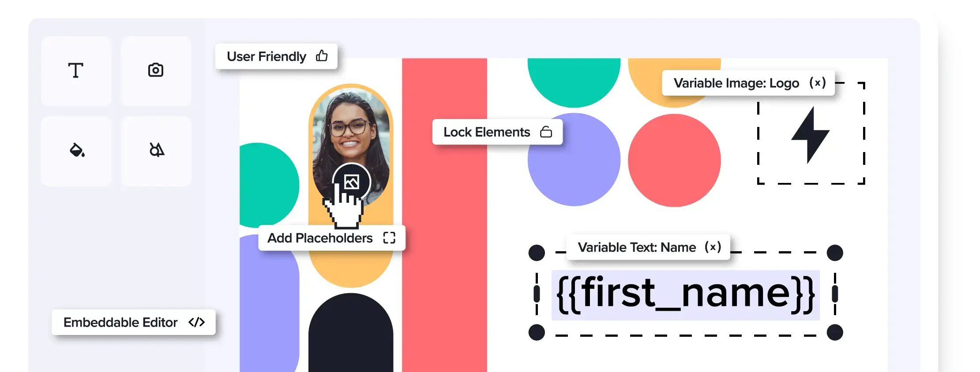This screenshot has height=372, width=980.
Task: Select the Text tool
Action: [76, 71]
